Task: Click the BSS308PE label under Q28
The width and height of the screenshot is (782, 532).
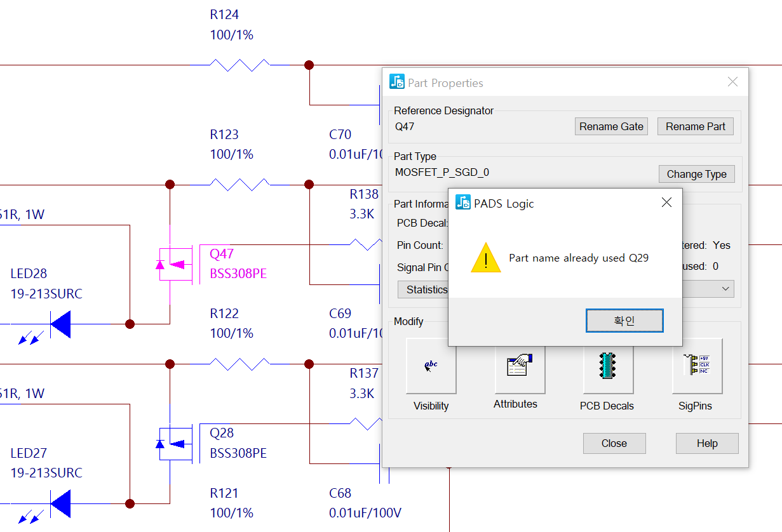Action: 238,453
